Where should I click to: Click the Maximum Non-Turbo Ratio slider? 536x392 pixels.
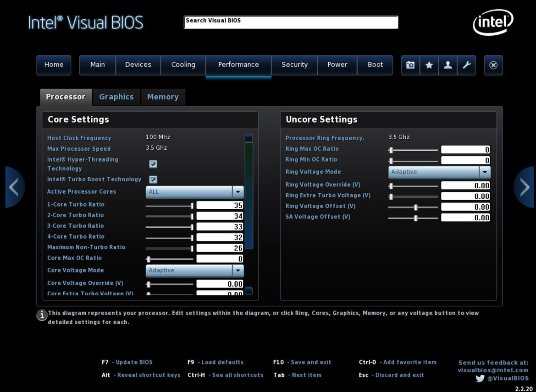coord(170,248)
